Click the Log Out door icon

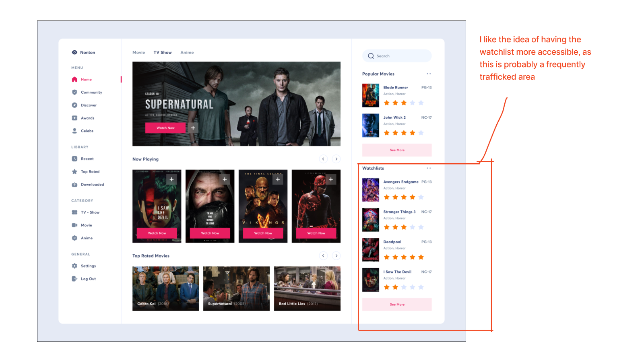click(74, 278)
